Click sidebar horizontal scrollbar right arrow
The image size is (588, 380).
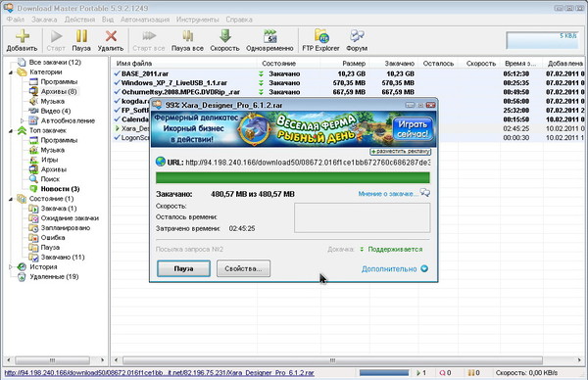point(102,360)
